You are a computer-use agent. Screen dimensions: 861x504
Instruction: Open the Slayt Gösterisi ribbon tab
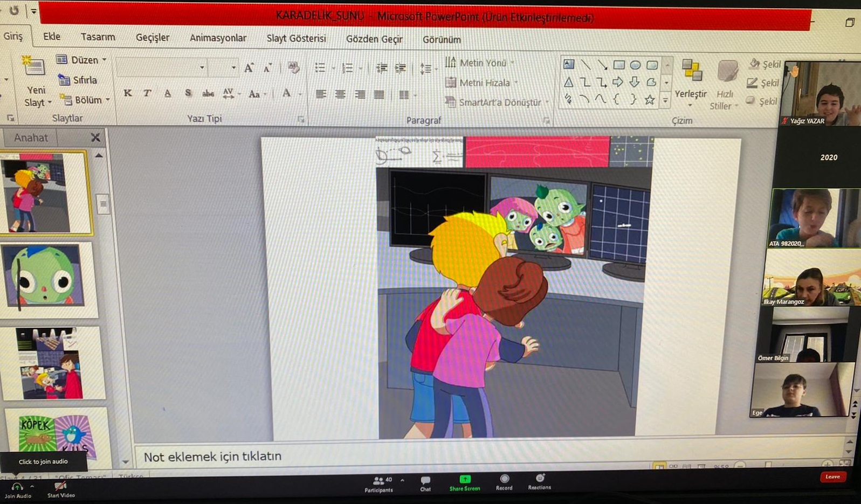click(296, 39)
